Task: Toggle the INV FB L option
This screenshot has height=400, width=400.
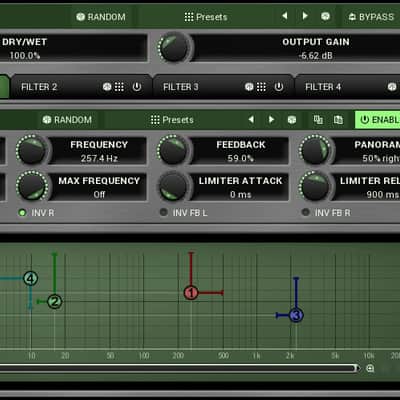Action: [184, 213]
